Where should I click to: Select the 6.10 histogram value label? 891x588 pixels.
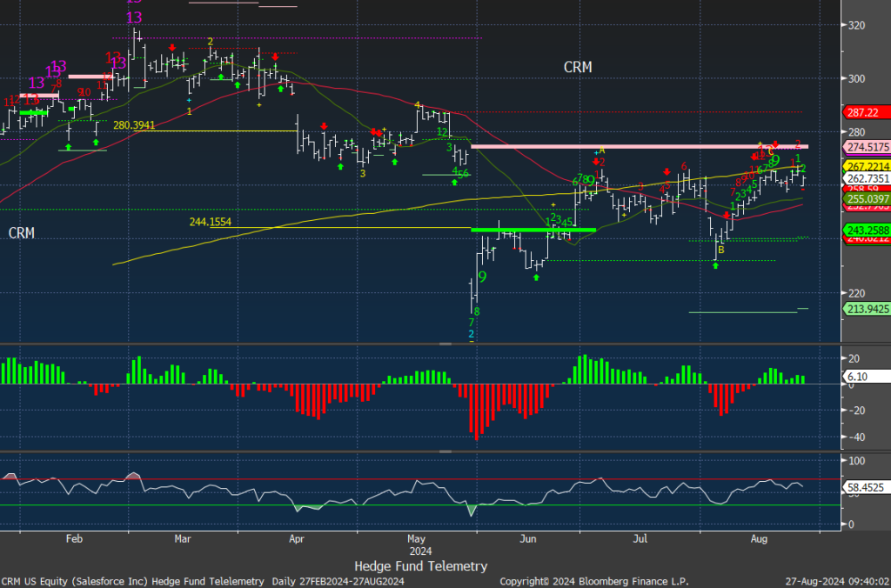click(x=868, y=377)
